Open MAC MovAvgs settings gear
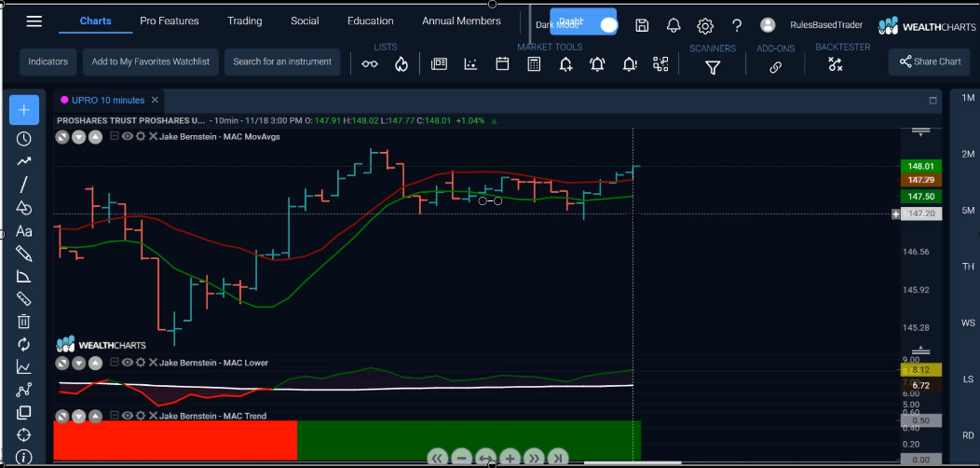This screenshot has width=980, height=468. point(141,136)
